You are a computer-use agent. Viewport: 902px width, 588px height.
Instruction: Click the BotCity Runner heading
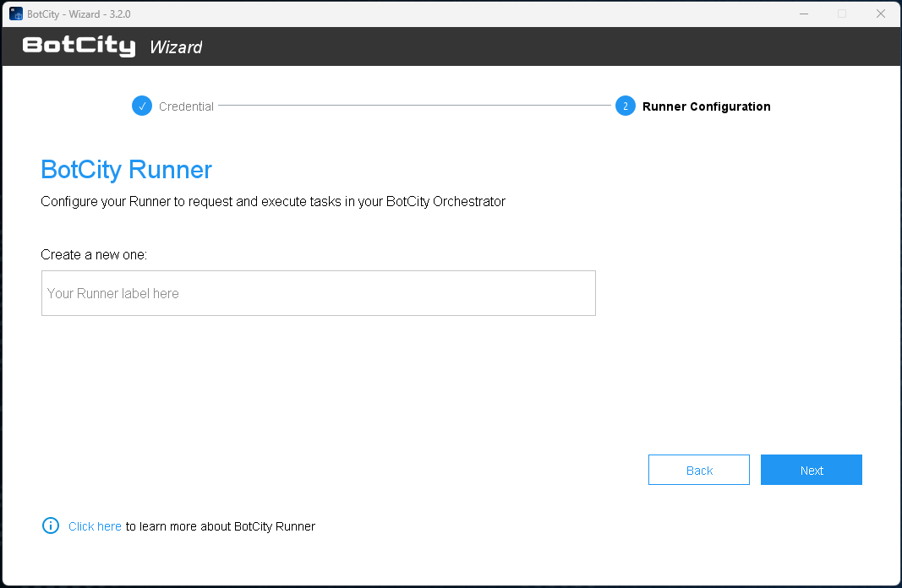[x=126, y=170]
